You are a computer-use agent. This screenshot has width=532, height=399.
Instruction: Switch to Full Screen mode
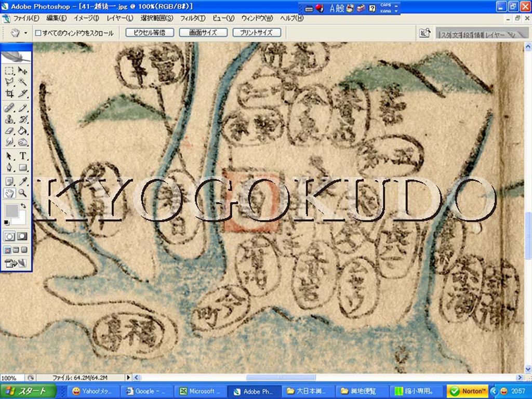[x=24, y=250]
